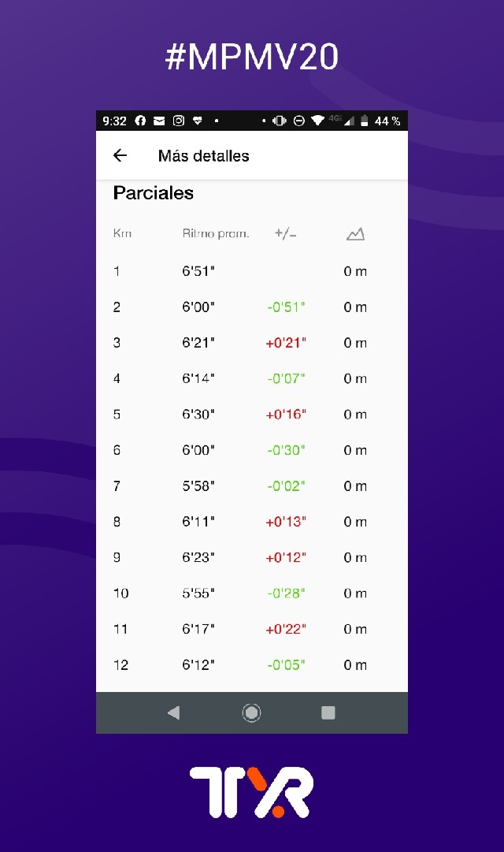Click the TYR logo at the bottom
The height and width of the screenshot is (852, 504).
tap(251, 792)
